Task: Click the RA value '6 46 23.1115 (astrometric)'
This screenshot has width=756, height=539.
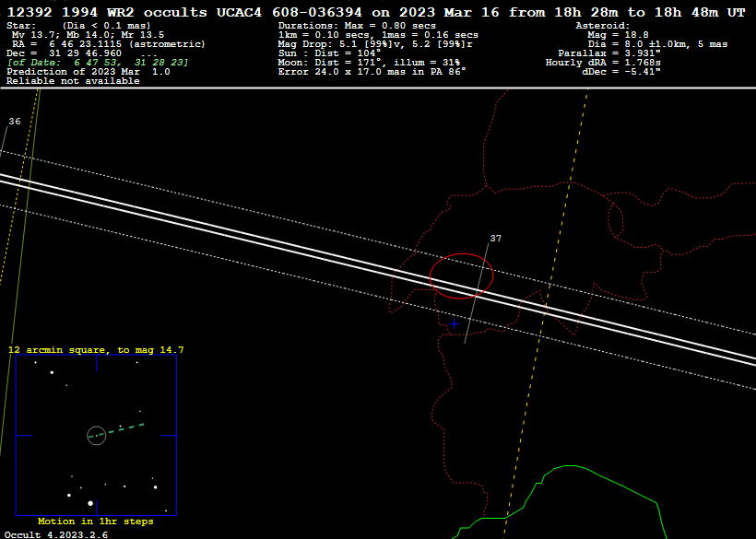Action: tap(127, 44)
